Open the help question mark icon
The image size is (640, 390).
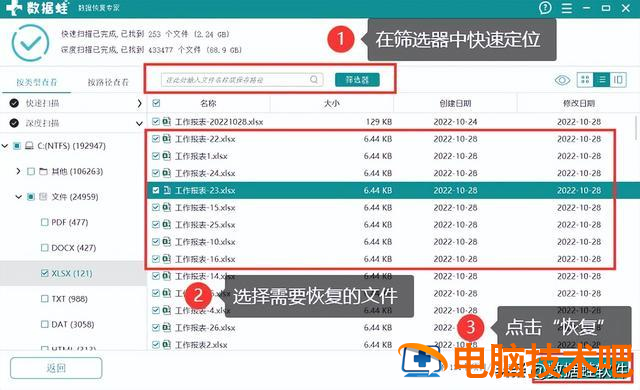point(545,8)
